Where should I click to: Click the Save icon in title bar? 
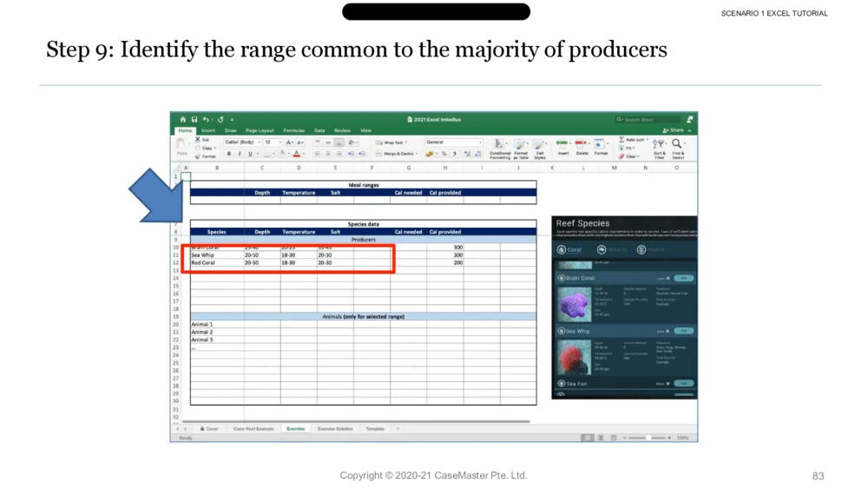(x=194, y=120)
